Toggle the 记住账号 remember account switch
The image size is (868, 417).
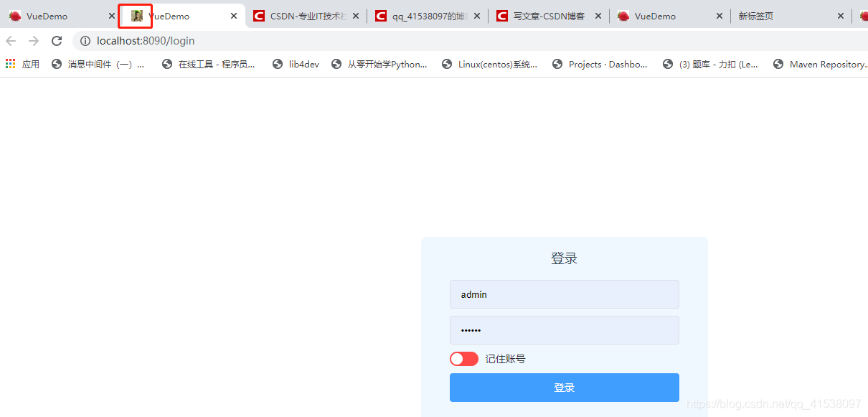coord(463,359)
